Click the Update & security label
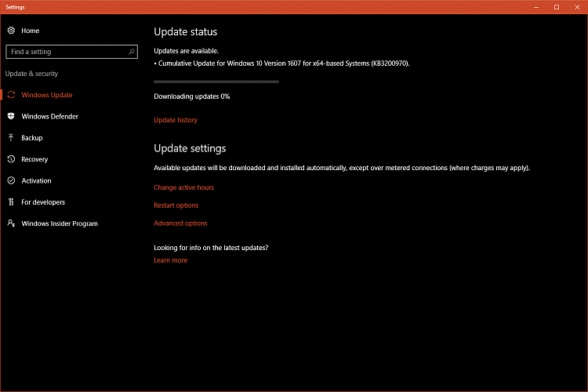 (31, 74)
